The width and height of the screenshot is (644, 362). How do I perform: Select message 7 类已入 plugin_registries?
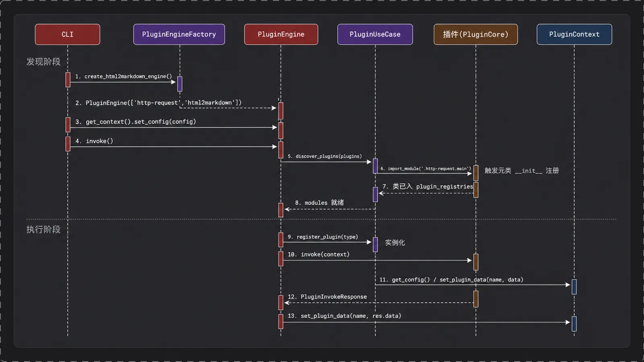click(428, 186)
